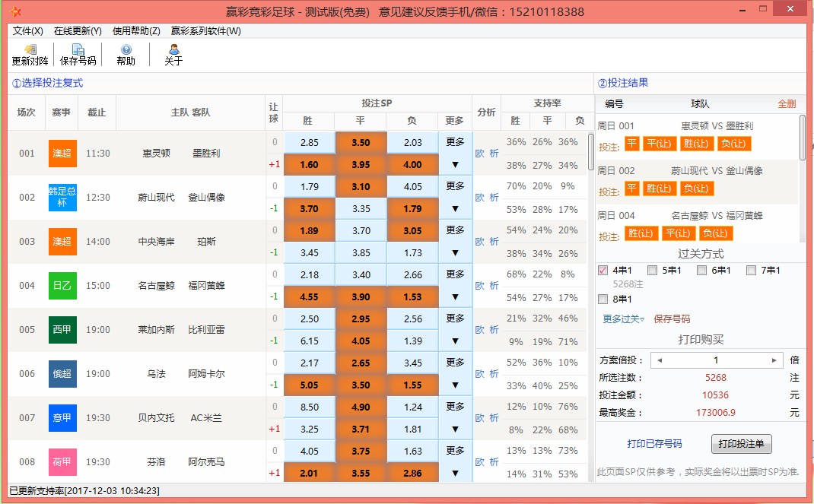Expand 更多 dropdown for match 008

tap(455, 462)
